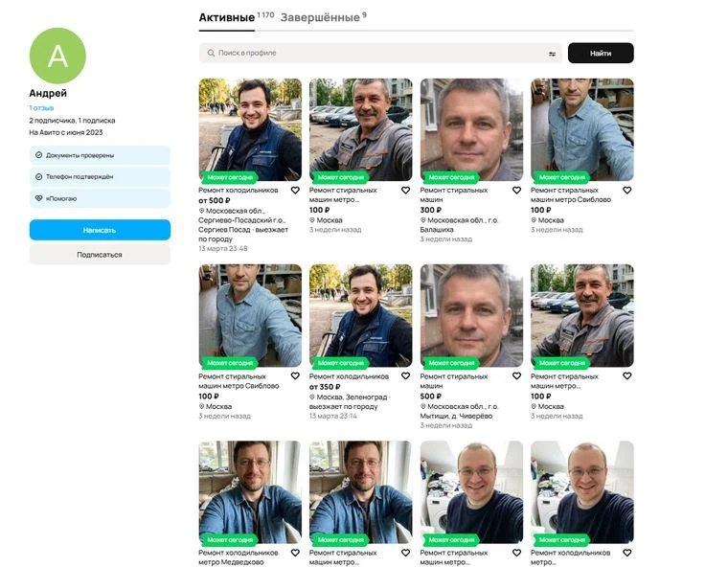Open the Ремонт холодильников метро Медведково title
Image resolution: width=728 pixels, height=567 pixels.
pos(239,557)
